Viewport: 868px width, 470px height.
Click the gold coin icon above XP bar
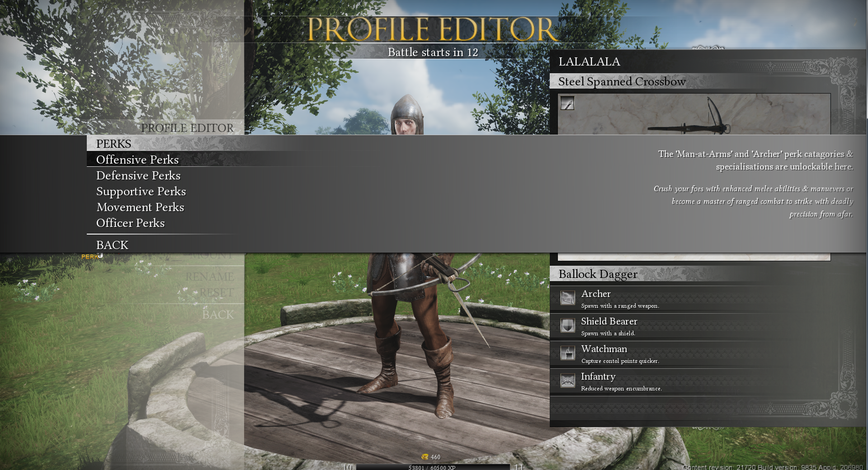pos(425,457)
